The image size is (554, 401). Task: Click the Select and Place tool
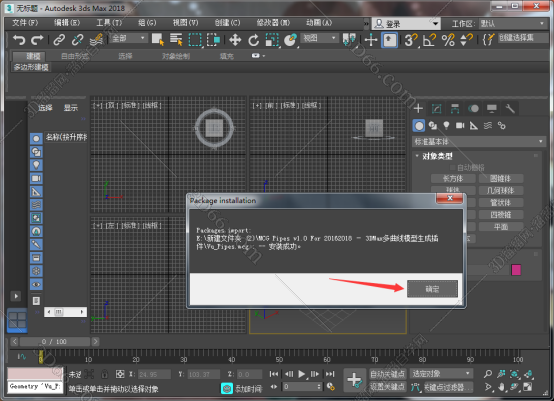coord(290,40)
